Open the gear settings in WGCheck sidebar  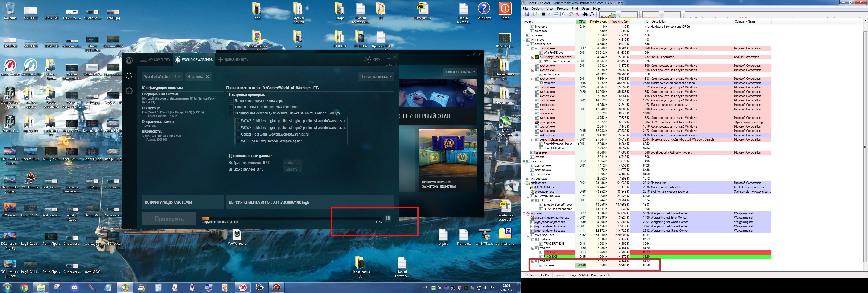tap(129, 91)
